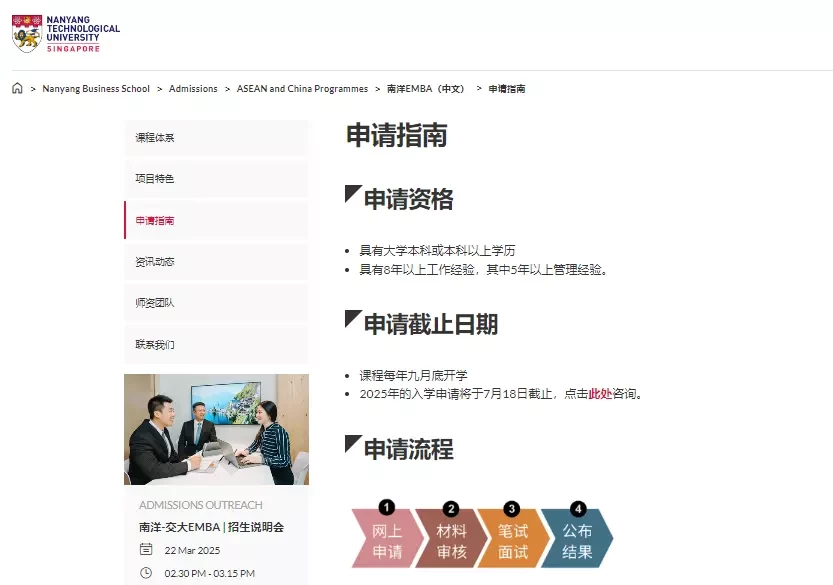
Task: Click the 02.30 PM - 03.15 PM time text
Action: click(210, 573)
